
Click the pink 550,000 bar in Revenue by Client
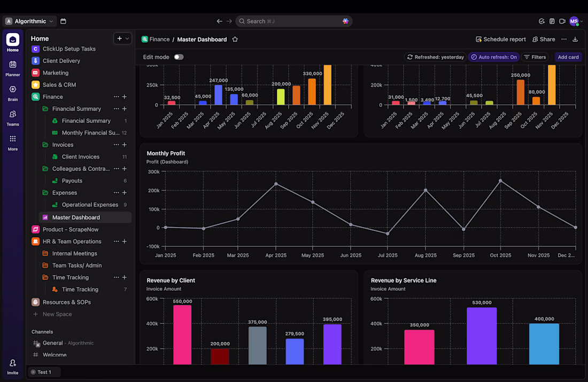182,334
